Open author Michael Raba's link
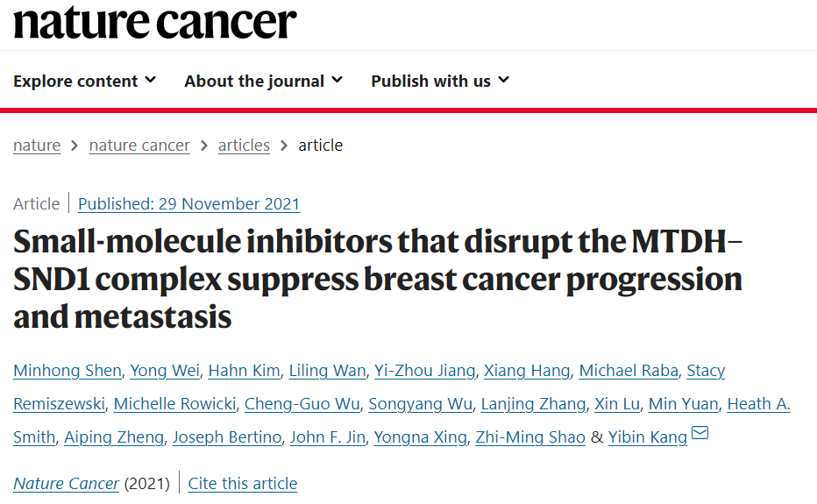This screenshot has width=817, height=504. (x=629, y=371)
